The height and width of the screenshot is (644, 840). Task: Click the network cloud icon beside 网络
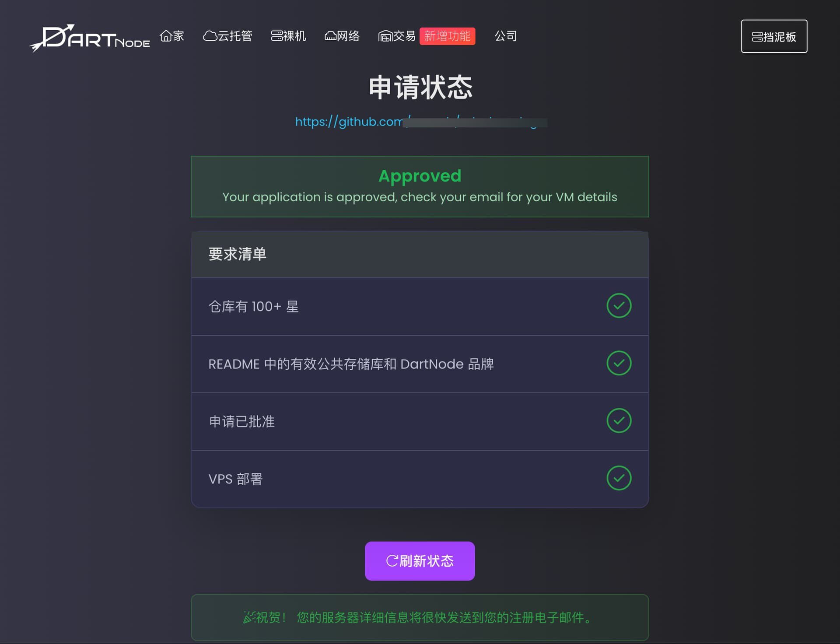[x=330, y=36]
